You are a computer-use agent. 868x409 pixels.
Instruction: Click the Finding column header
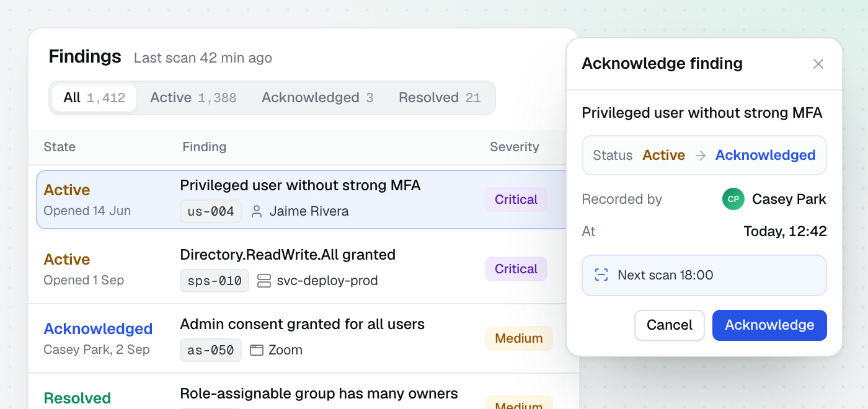tap(205, 147)
